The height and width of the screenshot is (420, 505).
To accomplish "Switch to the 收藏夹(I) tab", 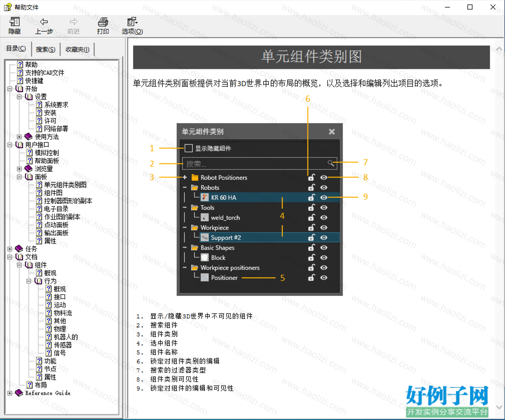I will (77, 49).
